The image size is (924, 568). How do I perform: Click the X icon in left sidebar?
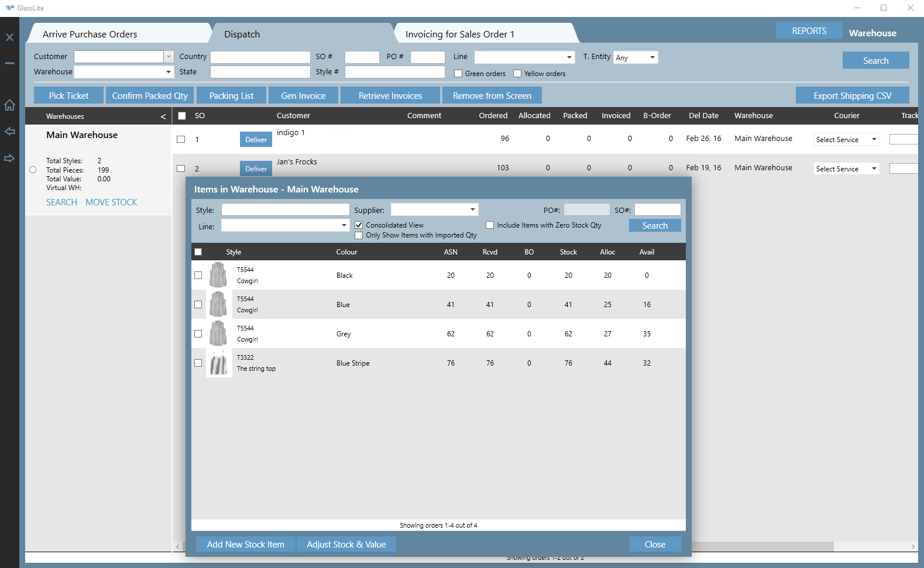coord(9,37)
